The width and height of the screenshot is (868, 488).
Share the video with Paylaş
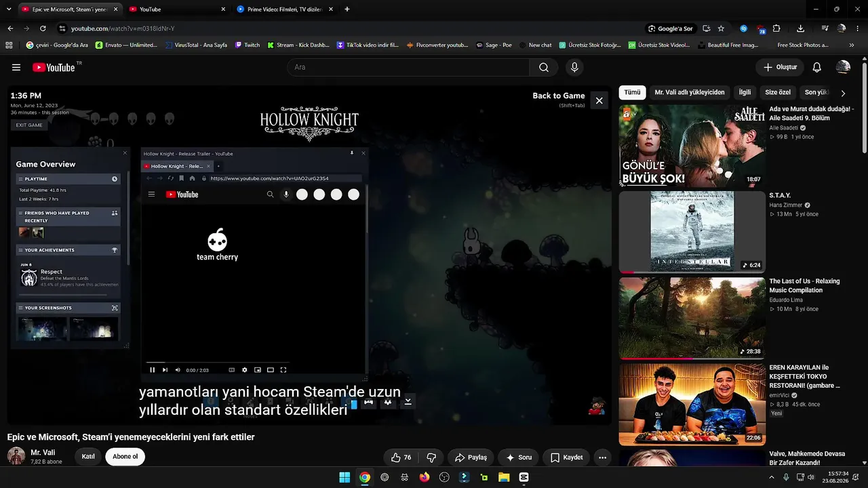(471, 457)
